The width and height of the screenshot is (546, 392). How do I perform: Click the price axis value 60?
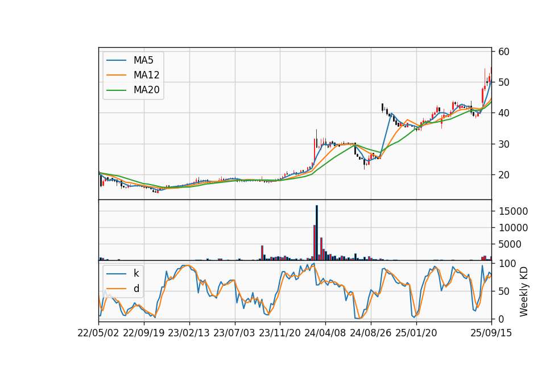tap(504, 52)
